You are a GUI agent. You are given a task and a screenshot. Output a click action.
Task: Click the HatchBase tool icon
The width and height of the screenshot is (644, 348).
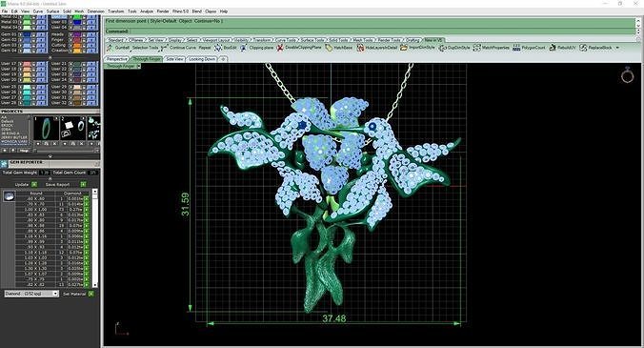point(329,48)
